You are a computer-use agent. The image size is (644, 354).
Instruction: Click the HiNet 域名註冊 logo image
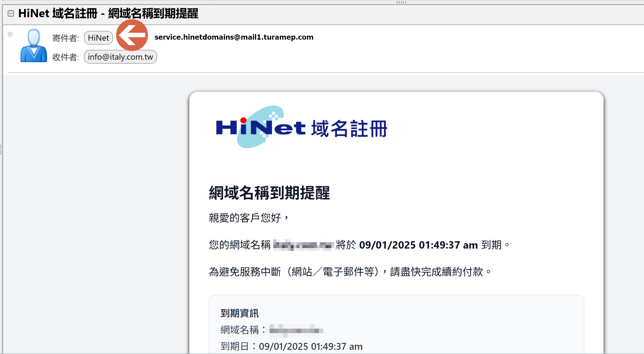[x=301, y=127]
